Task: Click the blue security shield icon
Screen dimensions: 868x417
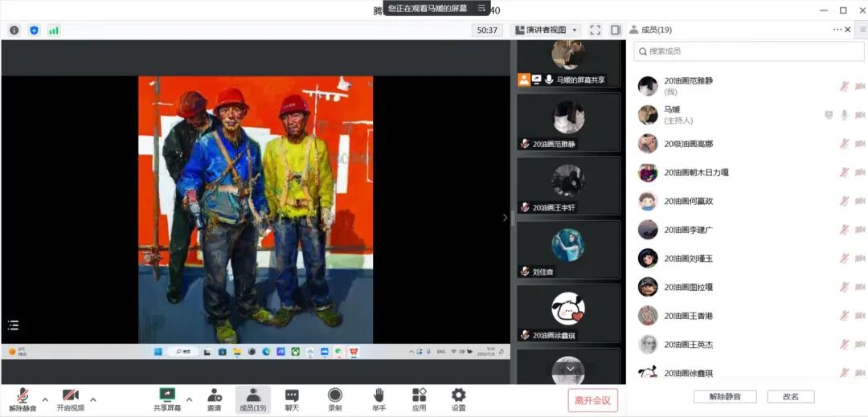Action: tap(35, 30)
